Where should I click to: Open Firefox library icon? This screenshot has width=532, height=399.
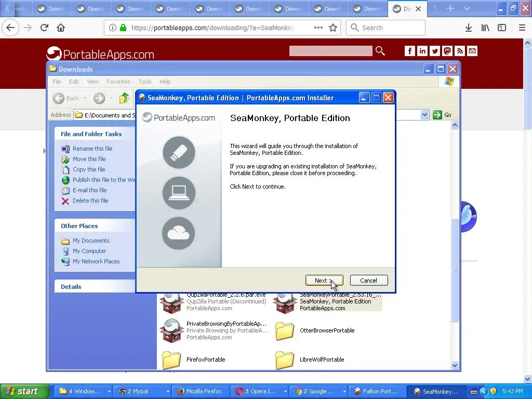485,28
